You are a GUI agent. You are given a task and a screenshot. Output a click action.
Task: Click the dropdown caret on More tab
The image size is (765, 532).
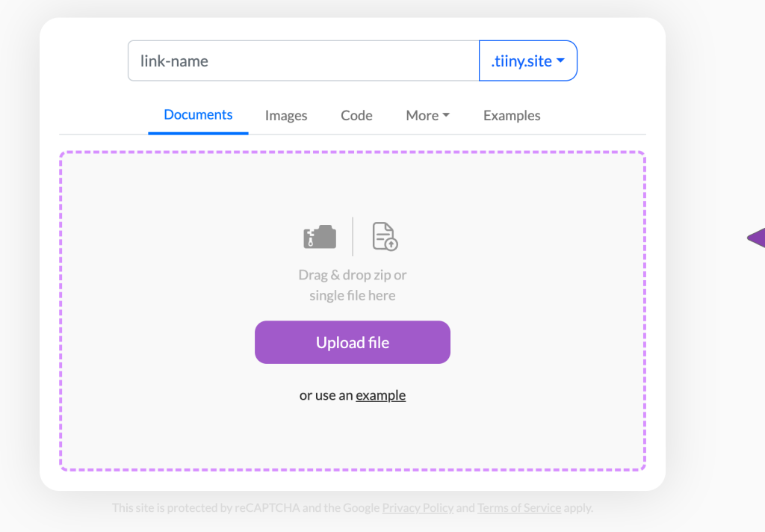pos(447,114)
